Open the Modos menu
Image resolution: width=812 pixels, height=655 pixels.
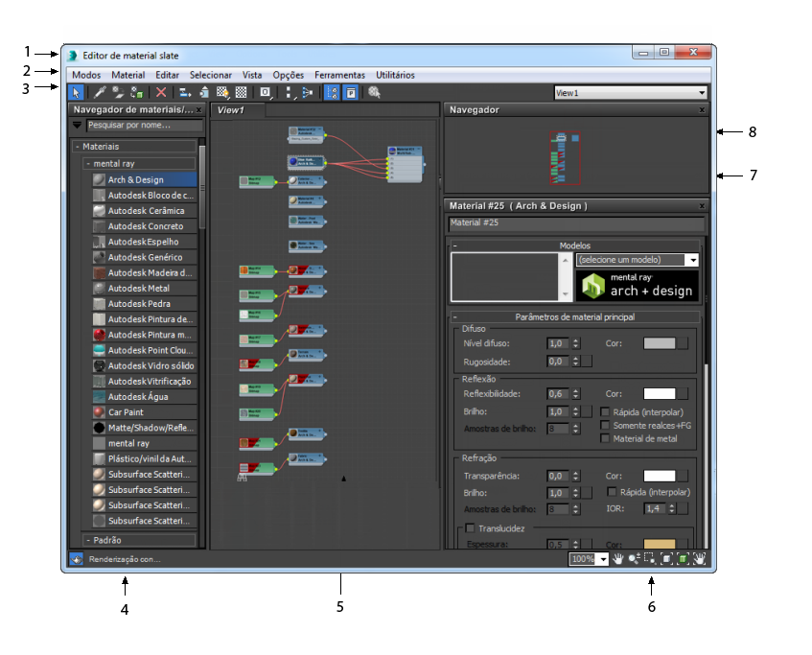[86, 75]
